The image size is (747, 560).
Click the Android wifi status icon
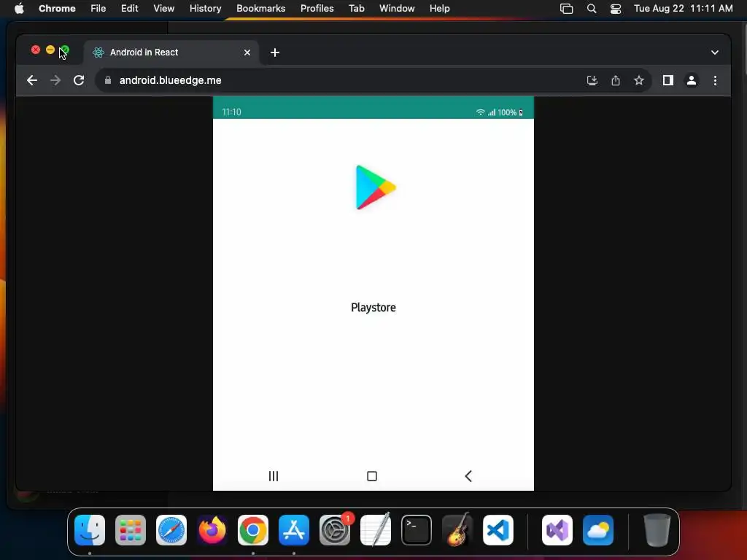[x=480, y=112]
